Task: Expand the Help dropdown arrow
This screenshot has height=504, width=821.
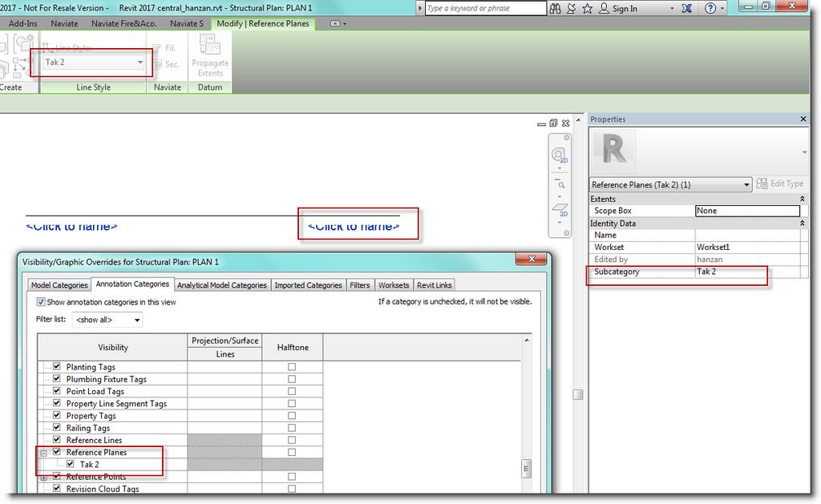Action: pos(722,9)
